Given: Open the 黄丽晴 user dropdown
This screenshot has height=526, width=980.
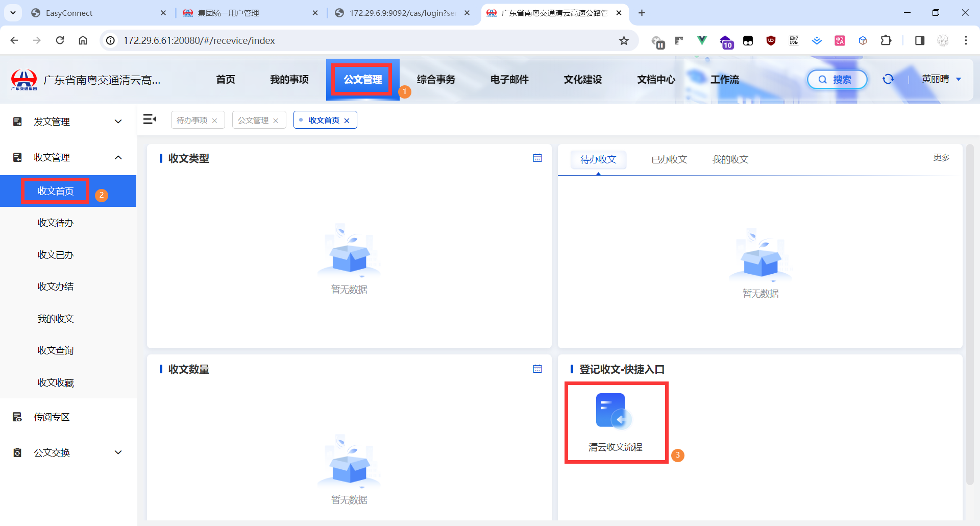Looking at the screenshot, I should [x=942, y=79].
